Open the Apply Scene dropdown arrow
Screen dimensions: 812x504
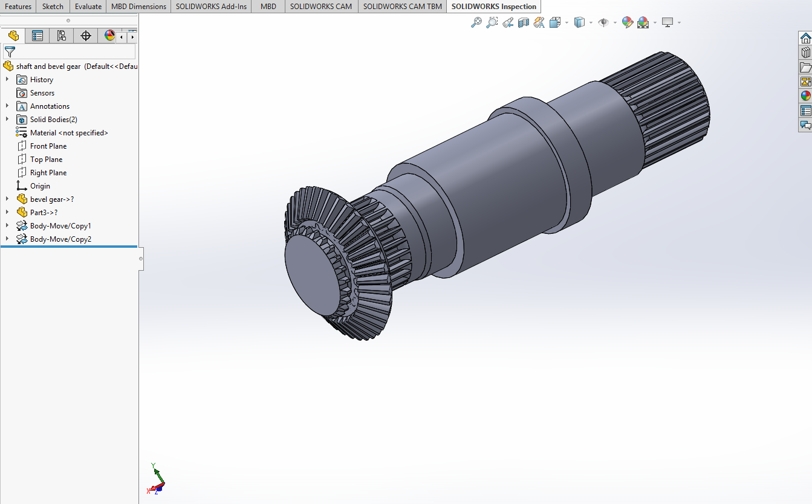pos(655,23)
